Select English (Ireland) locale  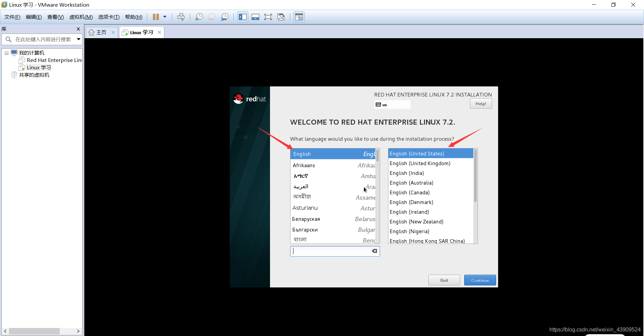pos(431,212)
